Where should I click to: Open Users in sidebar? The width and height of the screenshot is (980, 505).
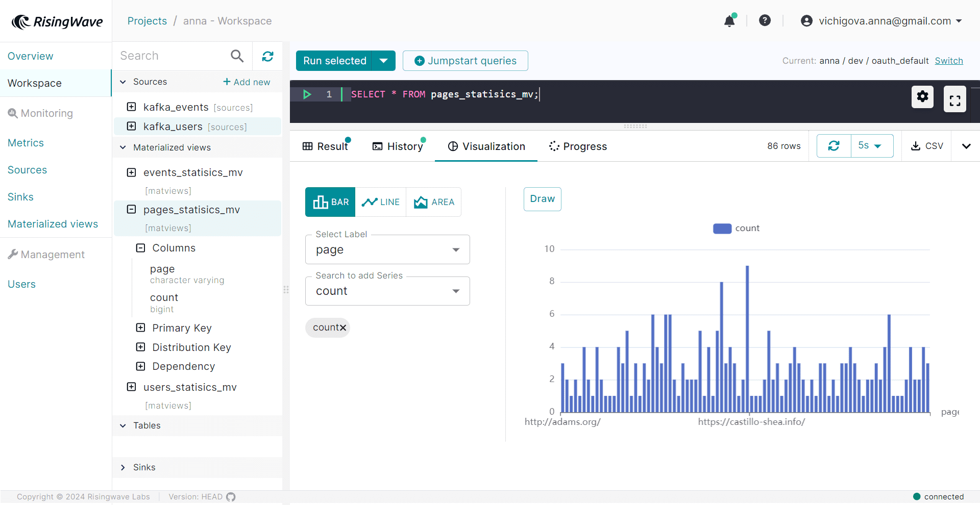[x=21, y=284]
